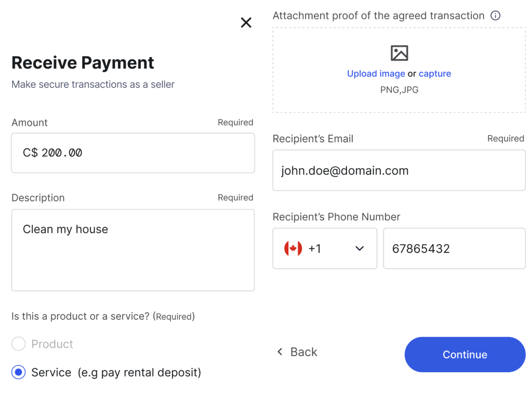Click the Recipient's Email input field
The image size is (532, 393).
[x=399, y=170]
